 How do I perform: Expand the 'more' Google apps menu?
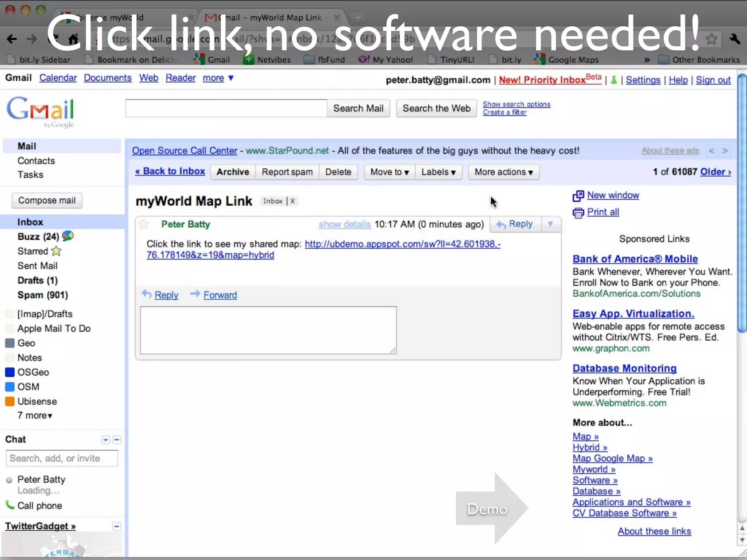tap(218, 78)
